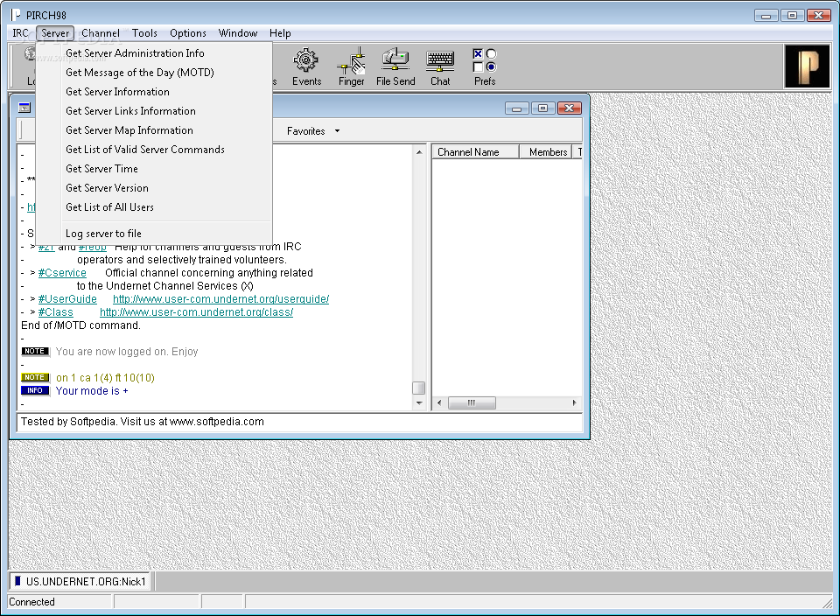Open the Events toolbar icon
Image resolution: width=840 pixels, height=616 pixels.
306,67
